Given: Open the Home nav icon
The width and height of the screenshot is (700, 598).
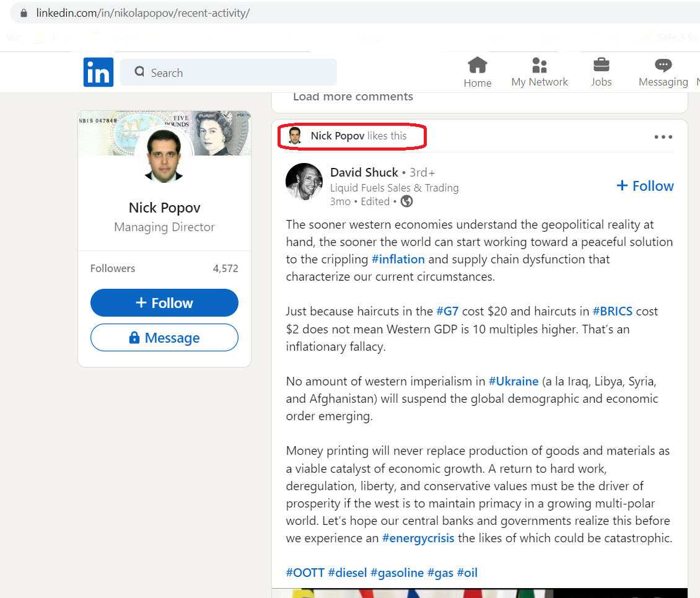Looking at the screenshot, I should 477,66.
